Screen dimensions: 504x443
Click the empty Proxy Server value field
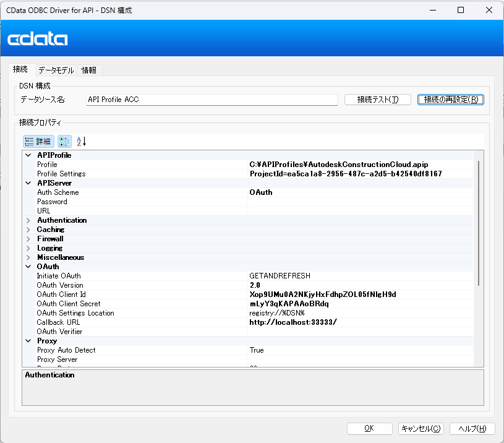pos(361,359)
